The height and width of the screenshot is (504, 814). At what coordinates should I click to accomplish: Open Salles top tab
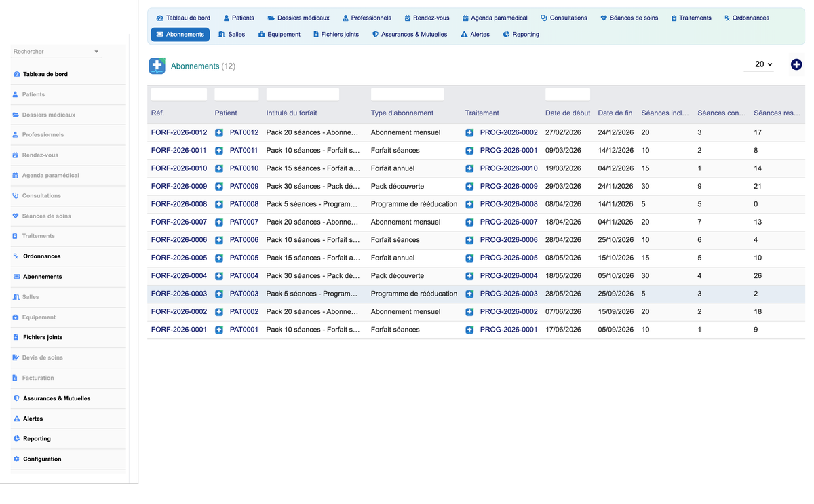coord(232,35)
